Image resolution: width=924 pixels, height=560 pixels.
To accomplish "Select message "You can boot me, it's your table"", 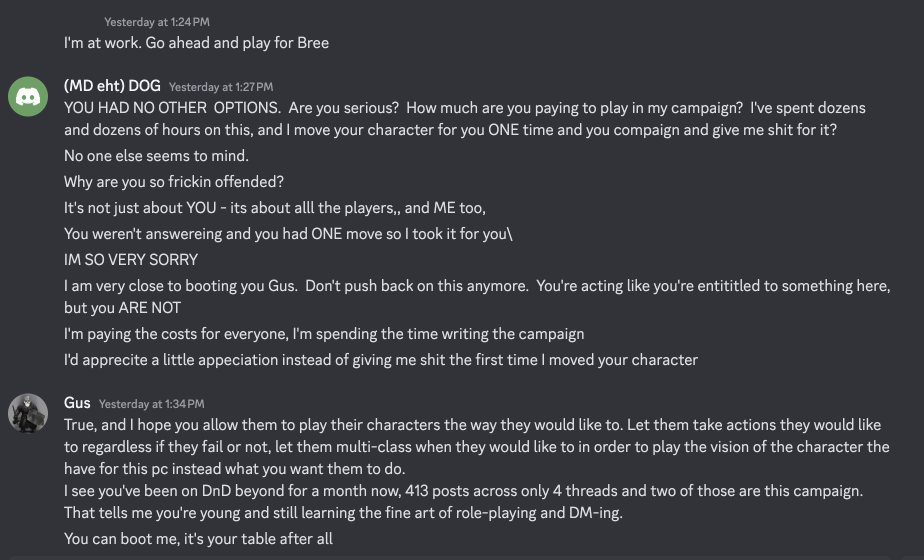I will pos(198,539).
